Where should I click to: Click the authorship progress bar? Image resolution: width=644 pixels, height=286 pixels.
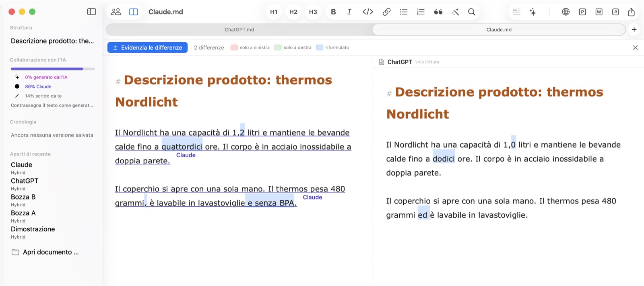[x=53, y=69]
